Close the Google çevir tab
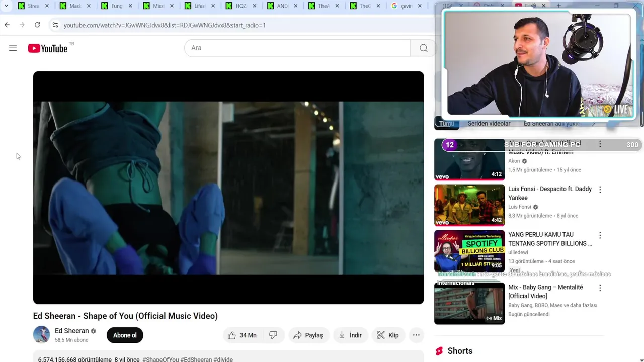 [420, 6]
